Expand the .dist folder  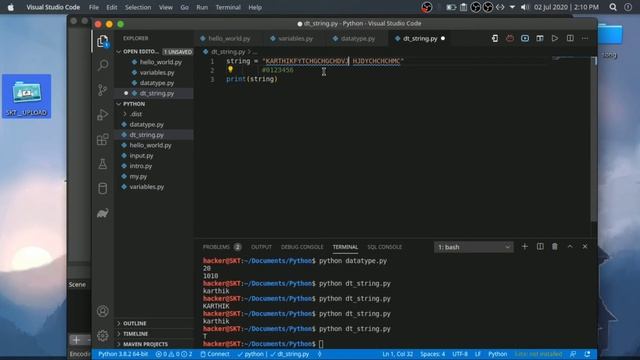pos(136,114)
